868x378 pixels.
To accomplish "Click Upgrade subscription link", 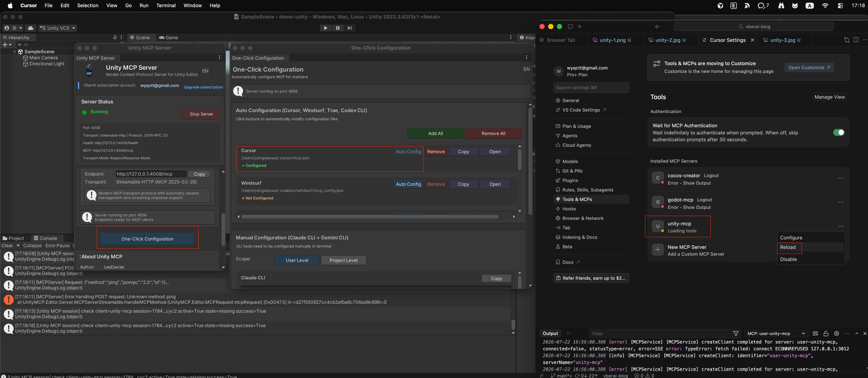I will 203,87.
